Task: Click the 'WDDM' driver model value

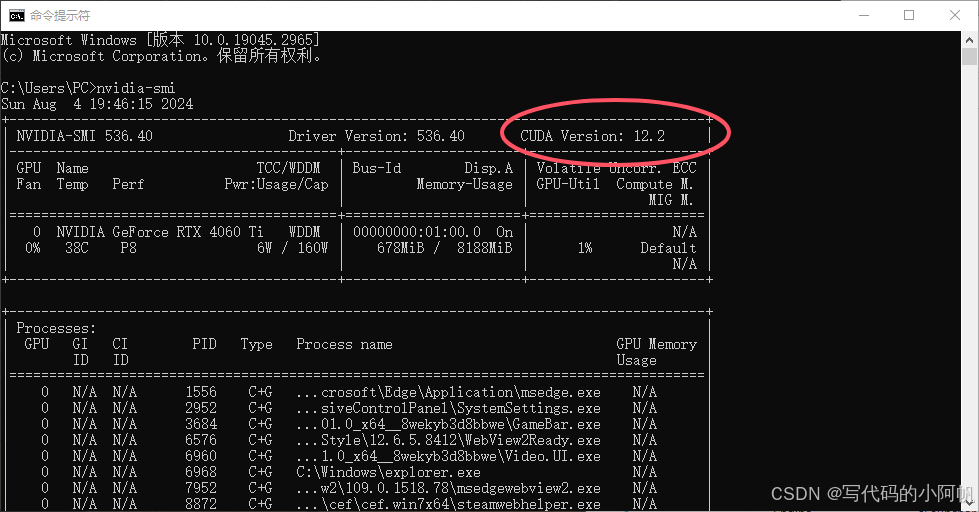Action: 305,232
